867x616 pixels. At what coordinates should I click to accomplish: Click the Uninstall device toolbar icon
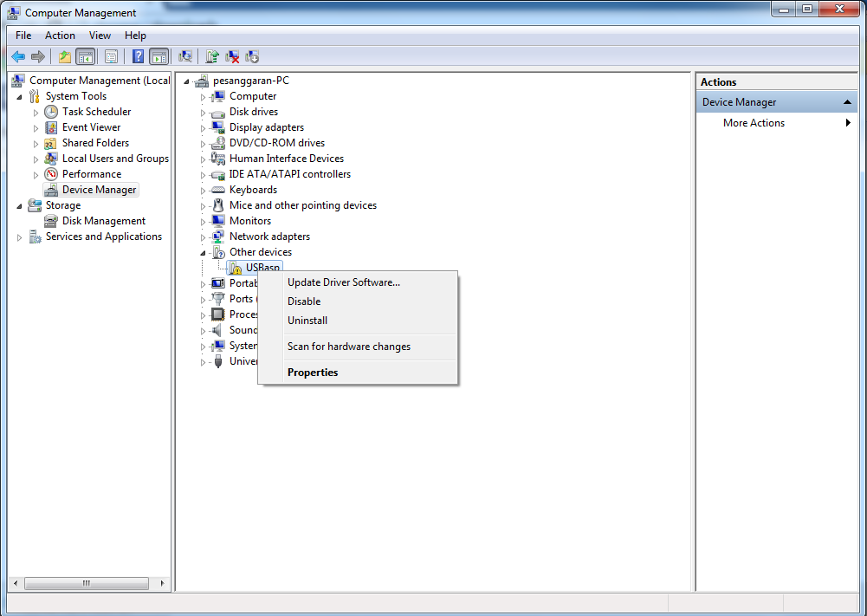point(233,55)
